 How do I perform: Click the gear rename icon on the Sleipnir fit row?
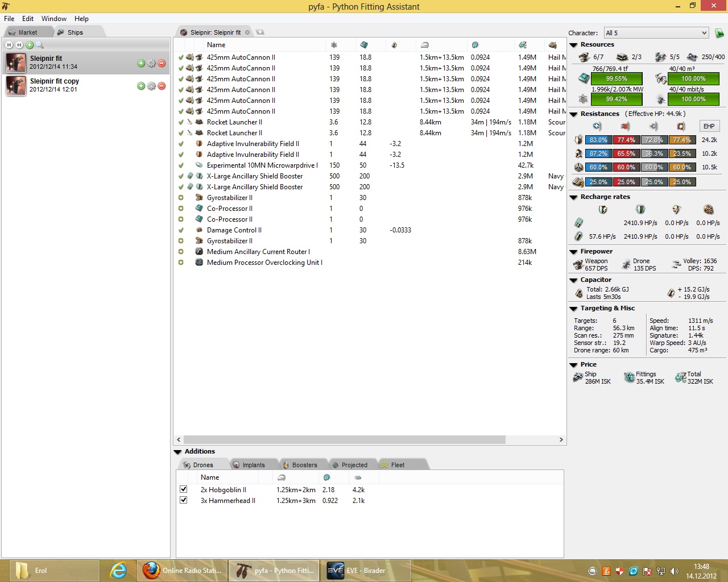coord(151,63)
